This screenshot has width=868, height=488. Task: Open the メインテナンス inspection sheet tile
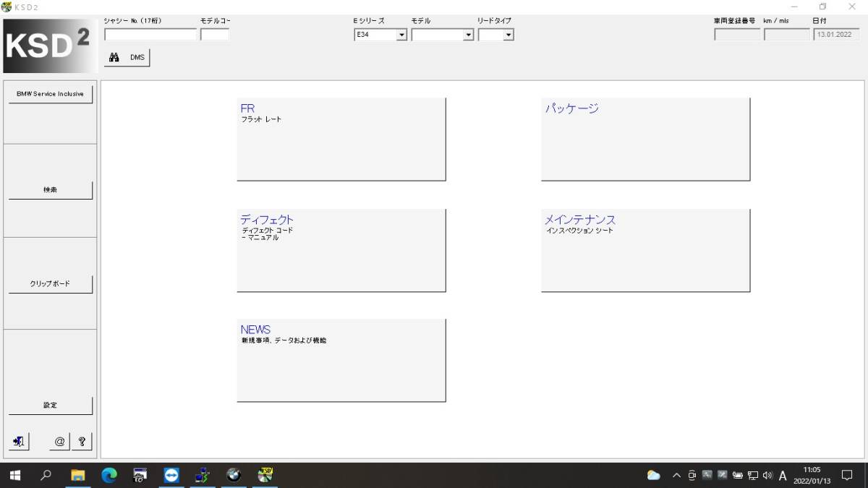pyautogui.click(x=645, y=250)
